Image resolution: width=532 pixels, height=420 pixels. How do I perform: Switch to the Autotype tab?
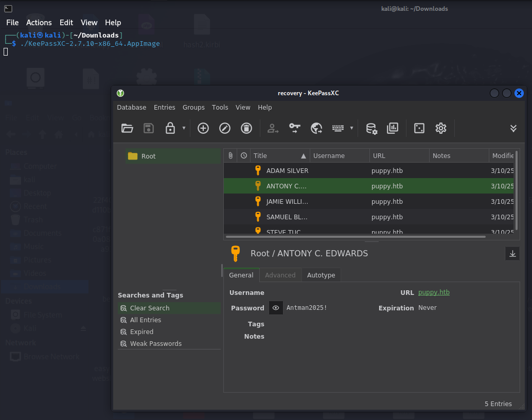click(321, 275)
